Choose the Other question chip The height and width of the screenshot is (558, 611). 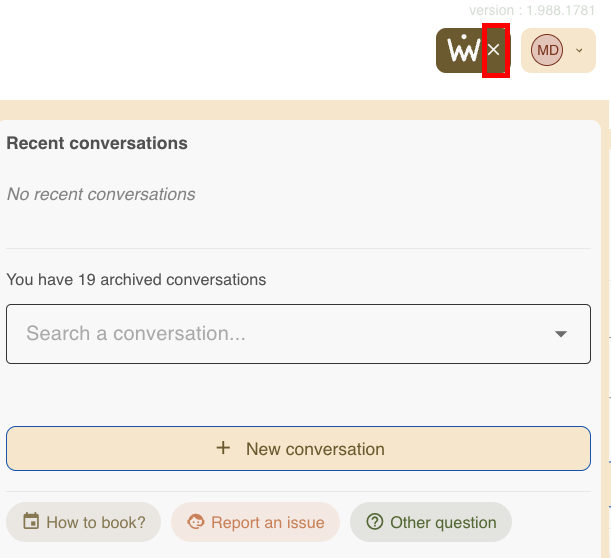(x=430, y=522)
